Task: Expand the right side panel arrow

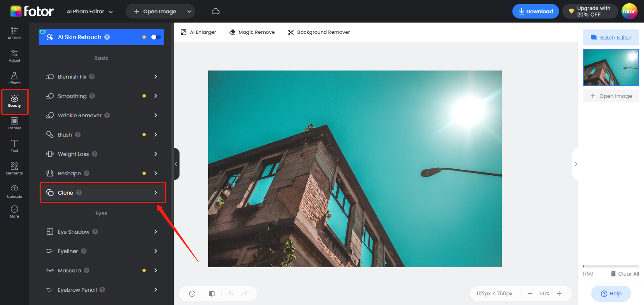Action: click(x=576, y=164)
